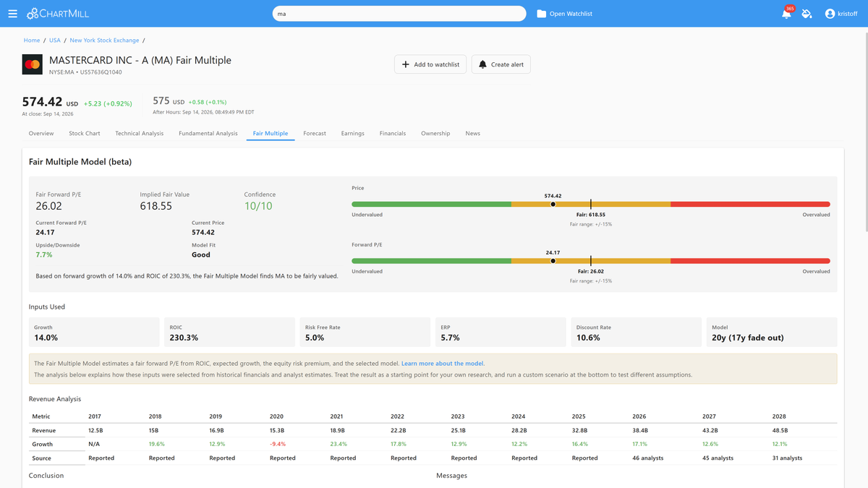Viewport: 868px width, 488px height.
Task: Click the Model Fit value "Good"
Action: (x=201, y=255)
